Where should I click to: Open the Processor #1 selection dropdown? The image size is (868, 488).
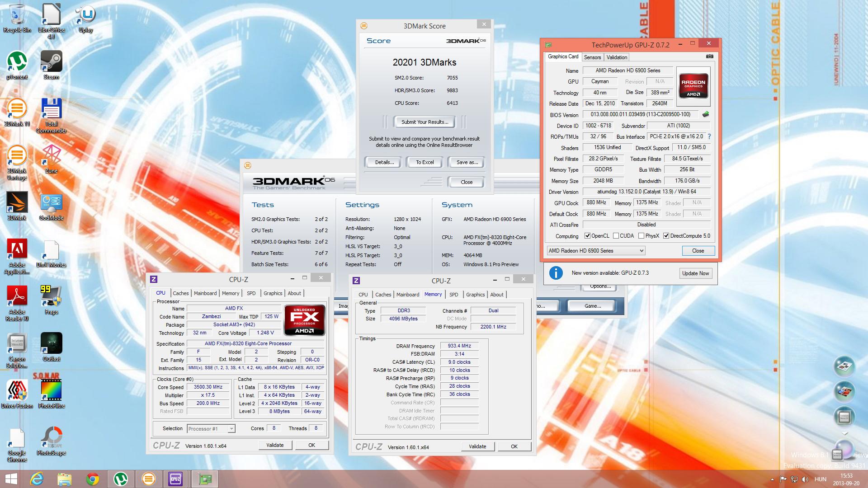click(x=211, y=428)
